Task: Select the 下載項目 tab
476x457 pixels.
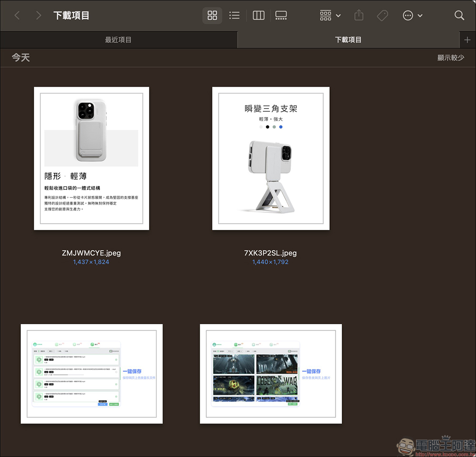Action: click(348, 40)
